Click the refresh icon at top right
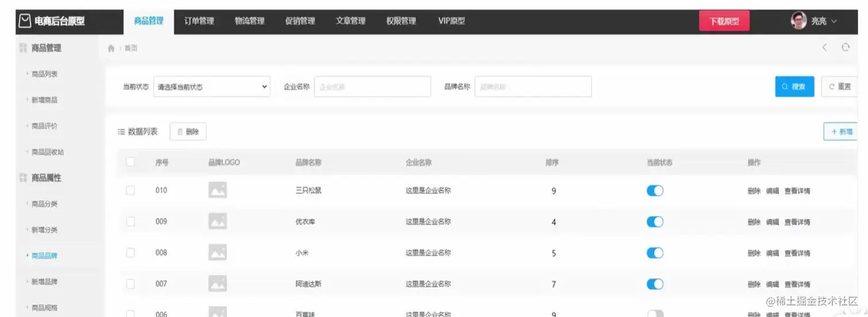This screenshot has height=317, width=868. (846, 48)
